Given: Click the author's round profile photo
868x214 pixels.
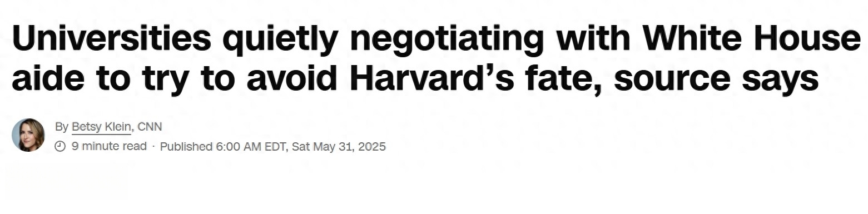Looking at the screenshot, I should coord(28,135).
